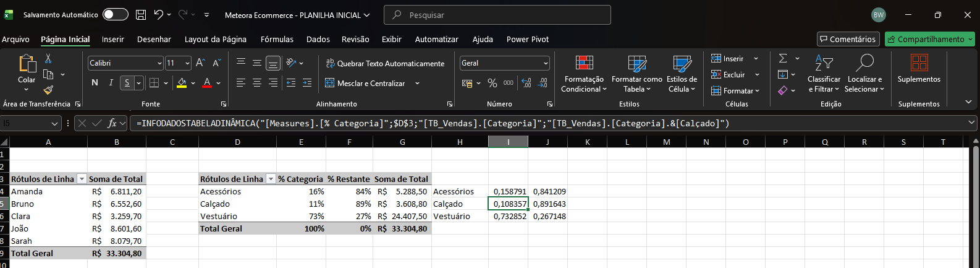
Task: Click the Copy icon in clipboard group
Action: click(48, 74)
